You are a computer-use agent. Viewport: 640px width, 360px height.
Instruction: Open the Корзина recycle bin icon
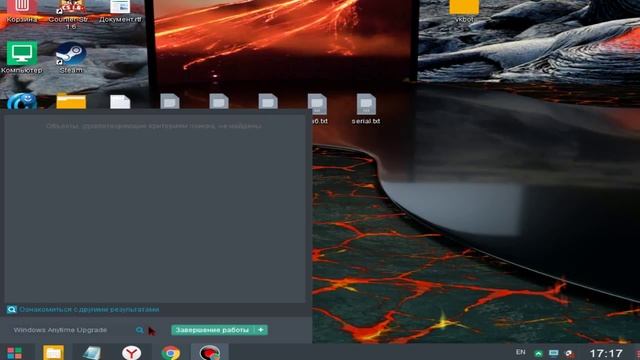[22, 10]
